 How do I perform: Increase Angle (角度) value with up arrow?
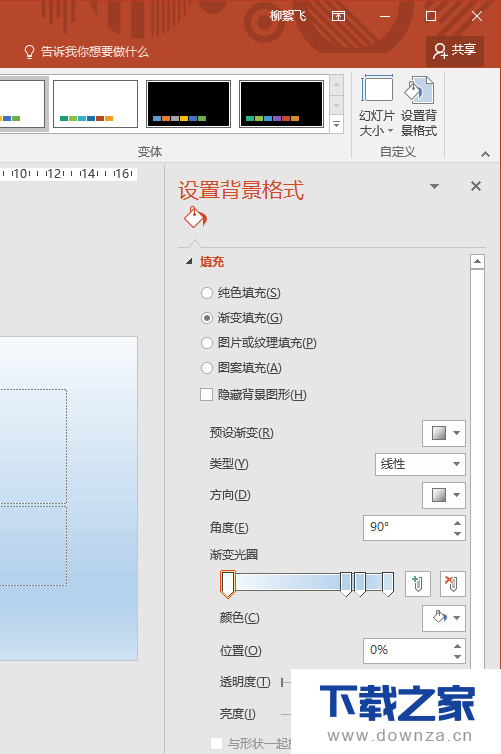[x=457, y=523]
